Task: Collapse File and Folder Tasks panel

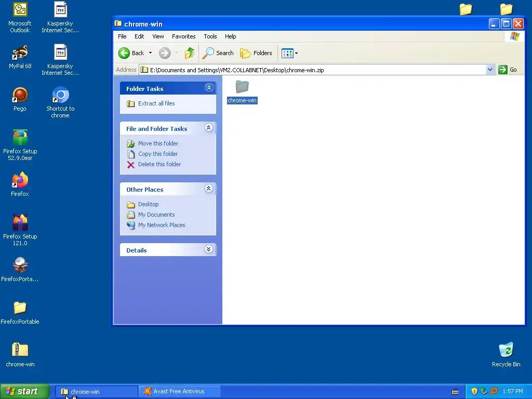Action: [x=209, y=128]
